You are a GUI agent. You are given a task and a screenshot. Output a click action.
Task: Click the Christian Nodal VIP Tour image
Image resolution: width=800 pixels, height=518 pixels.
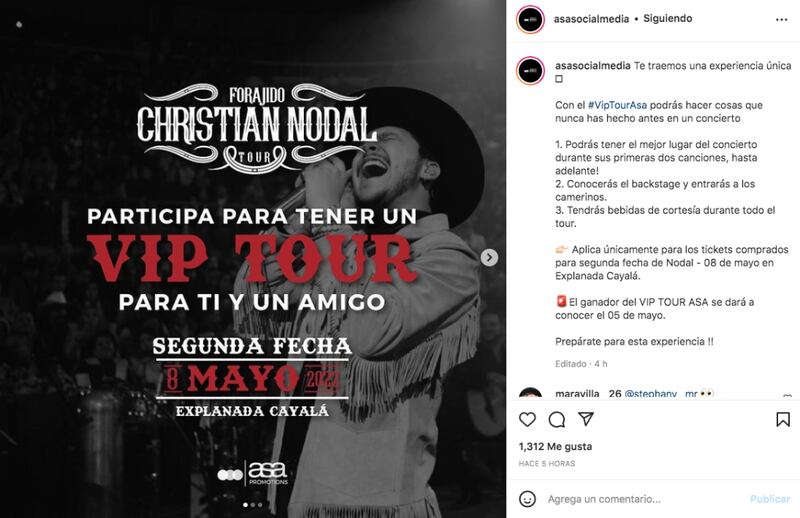pos(253,259)
